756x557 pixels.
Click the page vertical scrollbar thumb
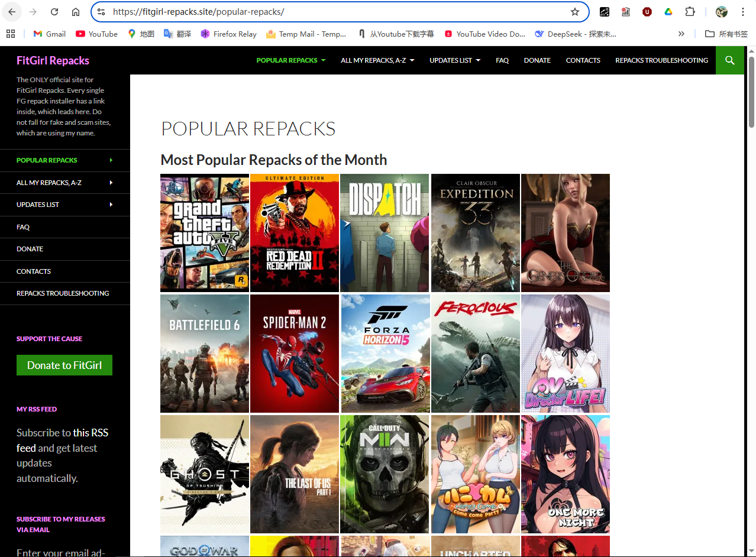click(751, 92)
